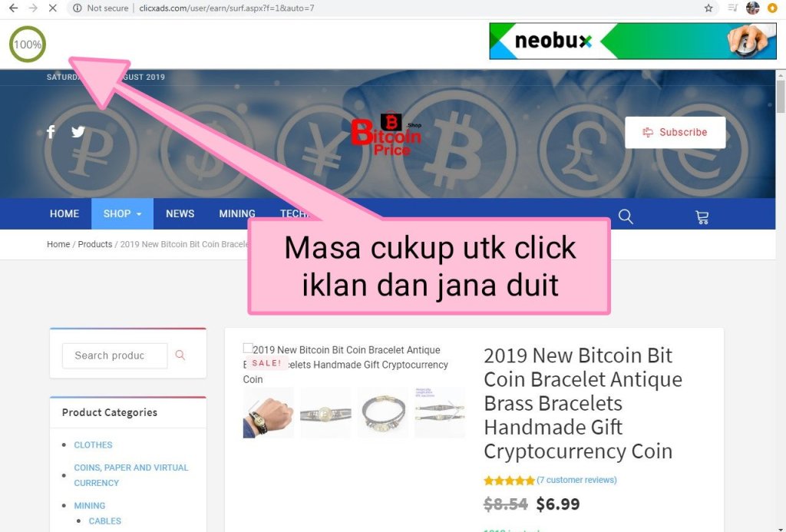Focus the Search products input field
Screen dimensions: 786x532
(115, 355)
